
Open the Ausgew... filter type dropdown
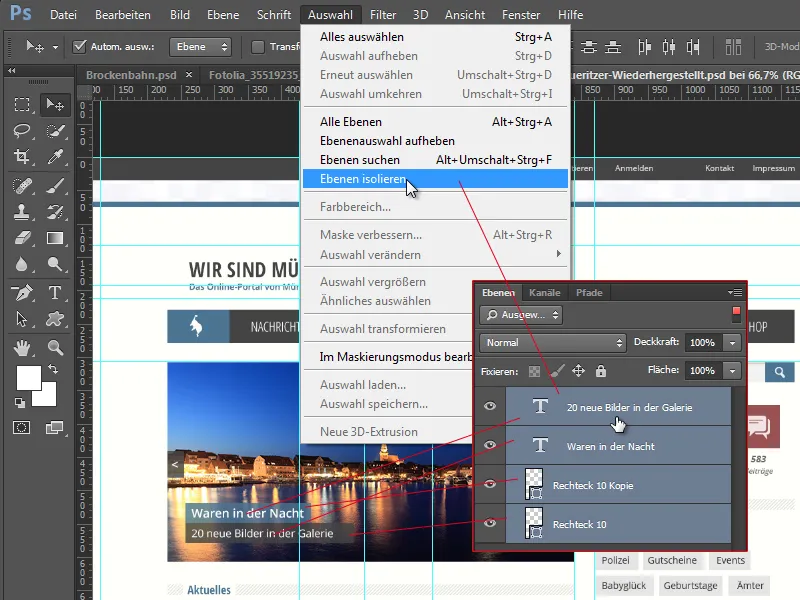click(x=521, y=315)
